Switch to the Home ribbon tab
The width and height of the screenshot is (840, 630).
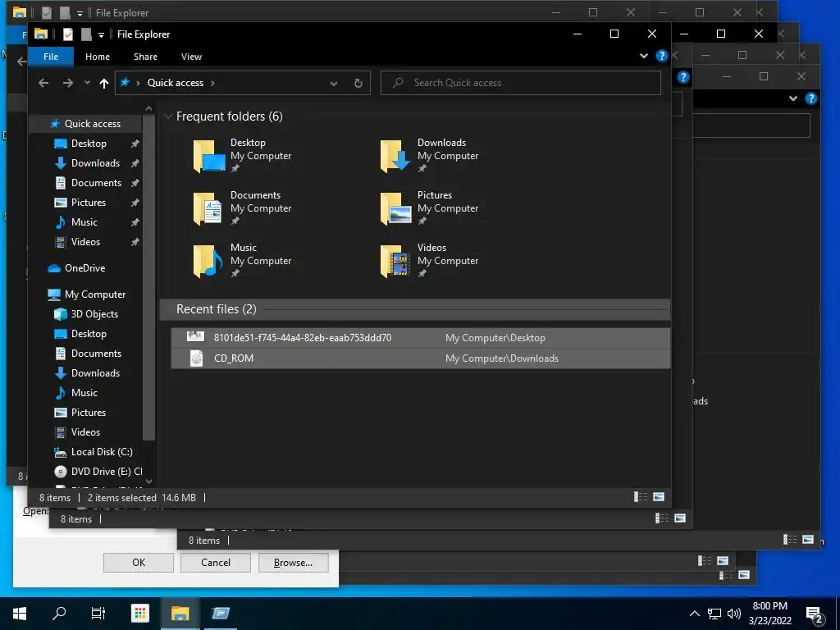98,57
